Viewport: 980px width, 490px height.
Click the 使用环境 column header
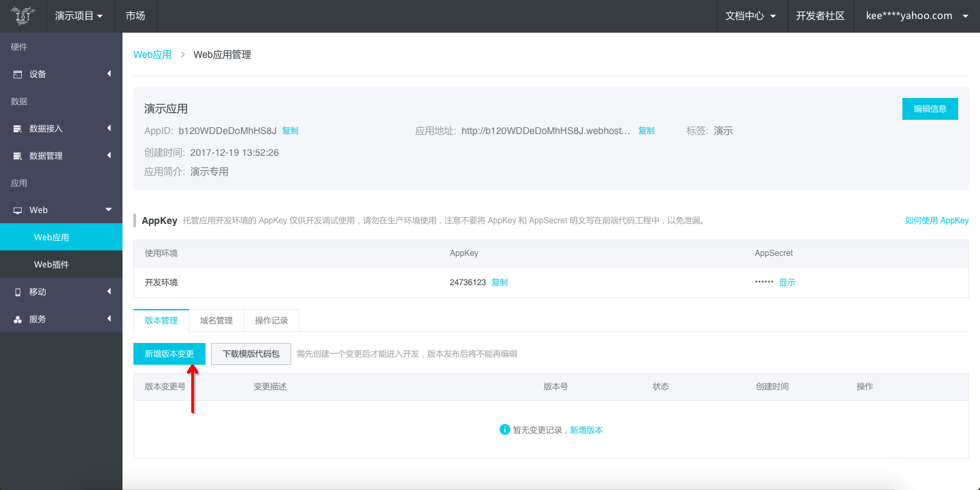[x=161, y=253]
